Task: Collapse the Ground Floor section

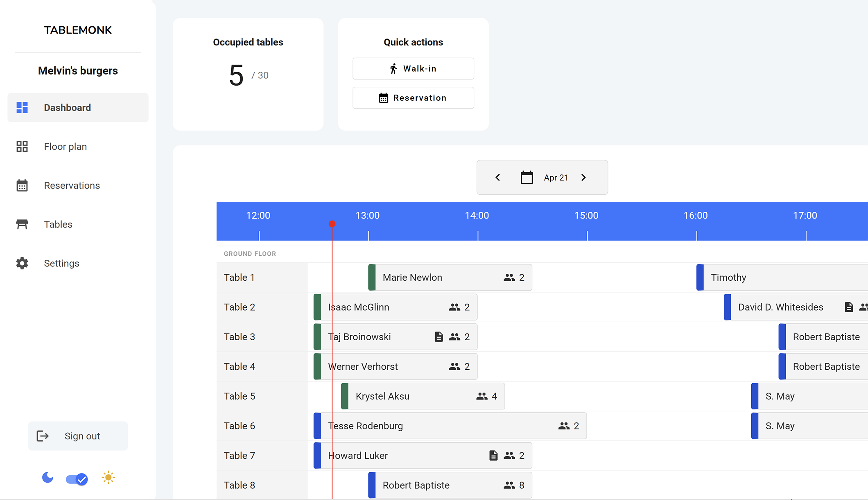Action: [250, 253]
